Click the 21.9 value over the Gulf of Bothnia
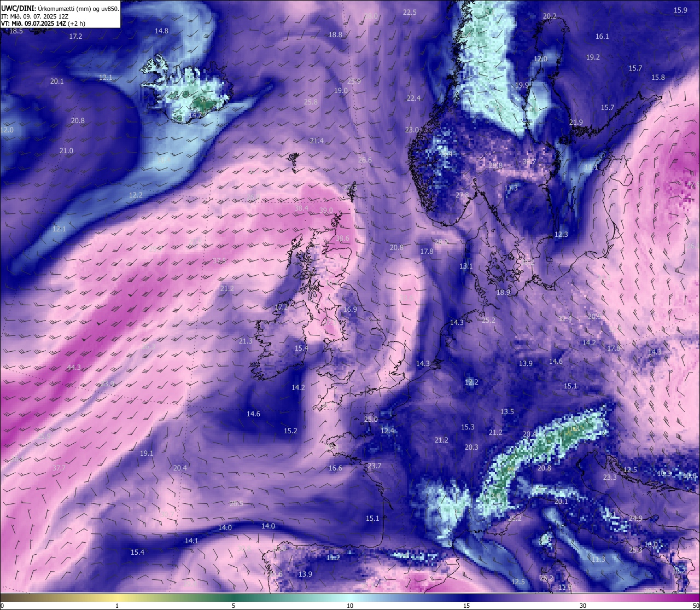700x610 pixels. (576, 123)
